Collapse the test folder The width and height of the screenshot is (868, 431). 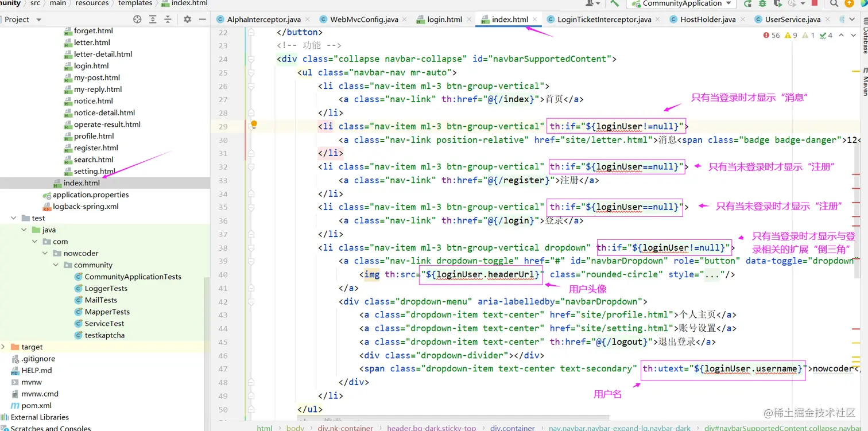(x=14, y=218)
